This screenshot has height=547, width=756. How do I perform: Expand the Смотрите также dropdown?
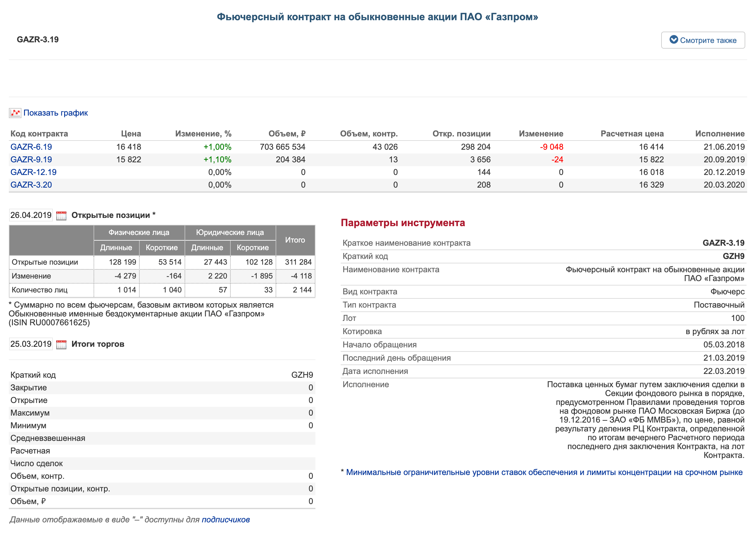703,40
